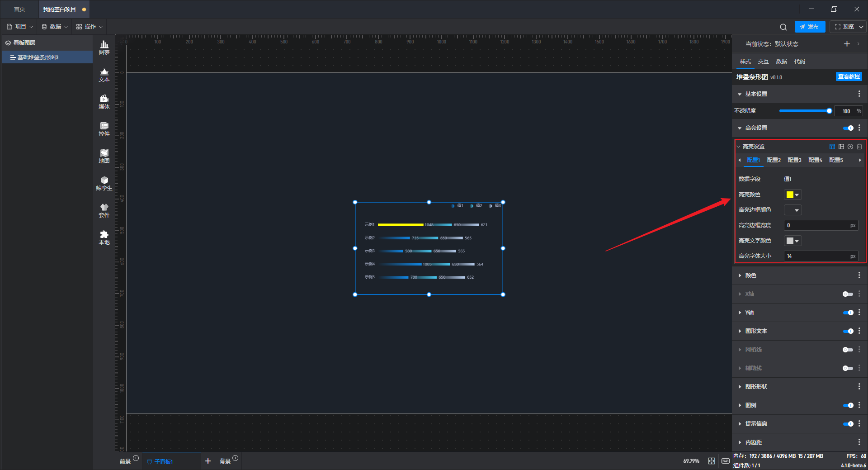Expand the 提示信息 section

(x=740, y=424)
